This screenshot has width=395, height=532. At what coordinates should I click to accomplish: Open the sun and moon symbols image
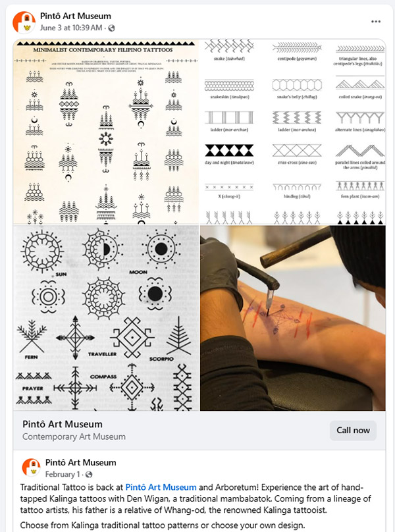[106, 318]
